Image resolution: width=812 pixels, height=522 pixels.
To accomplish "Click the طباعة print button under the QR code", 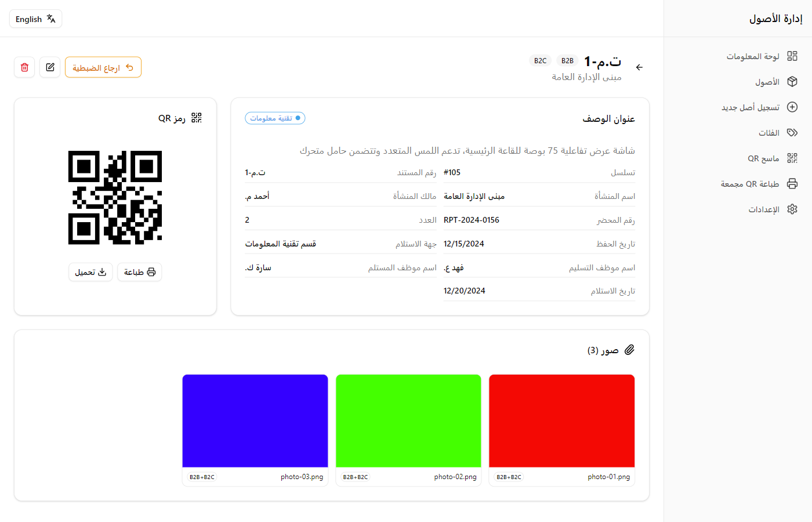I will [139, 272].
